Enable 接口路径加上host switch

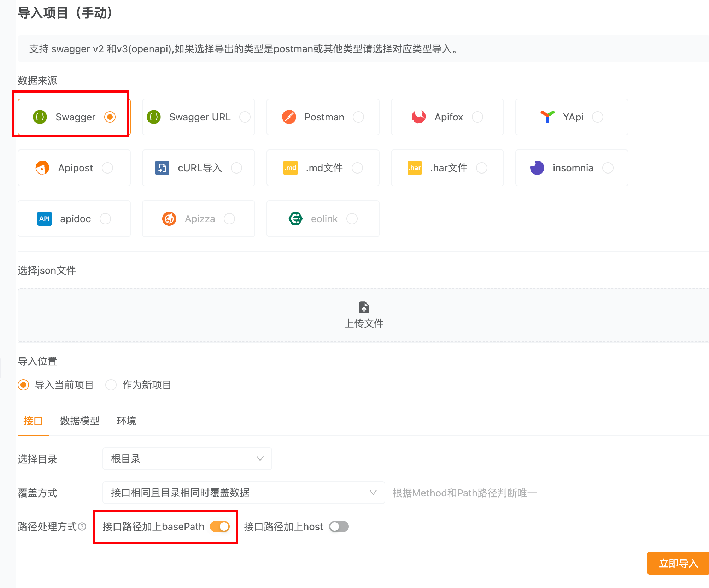(339, 527)
